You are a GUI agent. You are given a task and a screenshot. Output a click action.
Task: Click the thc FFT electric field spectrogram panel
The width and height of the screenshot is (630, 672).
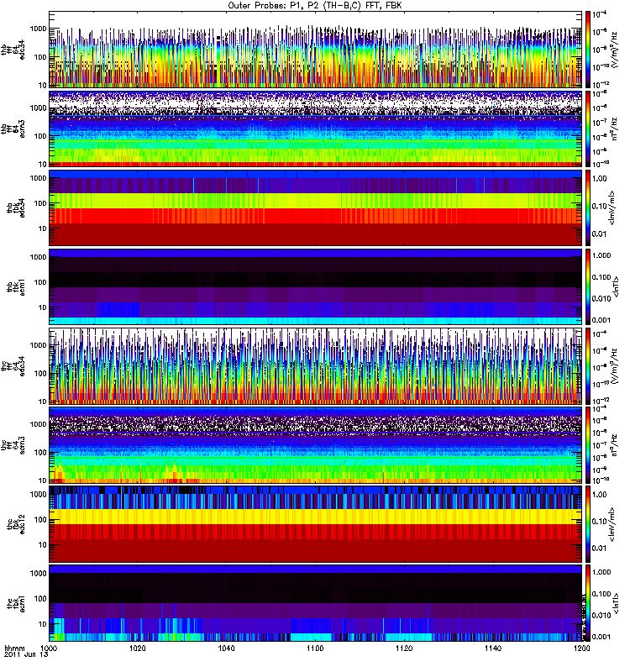[315, 366]
